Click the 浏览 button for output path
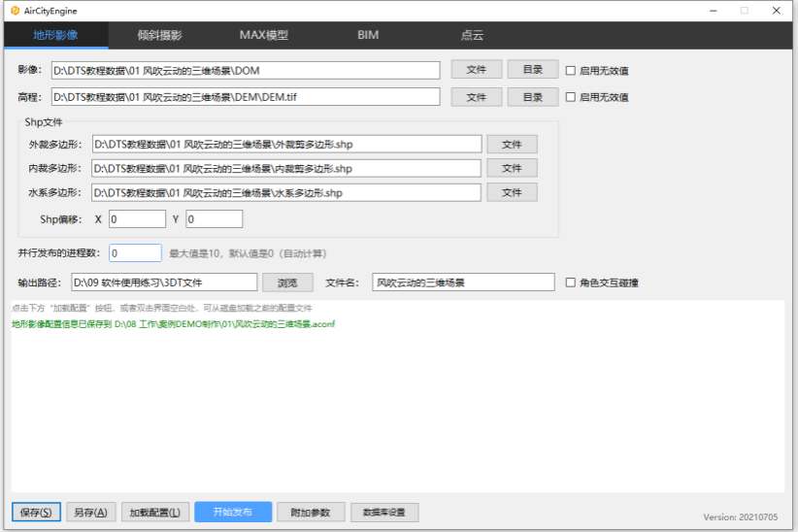Viewport: 798px width, 532px height. [287, 283]
